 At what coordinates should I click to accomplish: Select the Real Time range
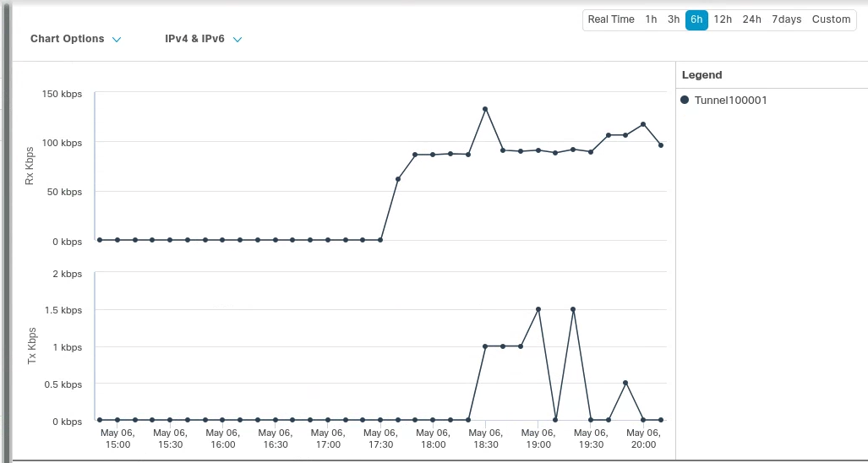(x=610, y=19)
